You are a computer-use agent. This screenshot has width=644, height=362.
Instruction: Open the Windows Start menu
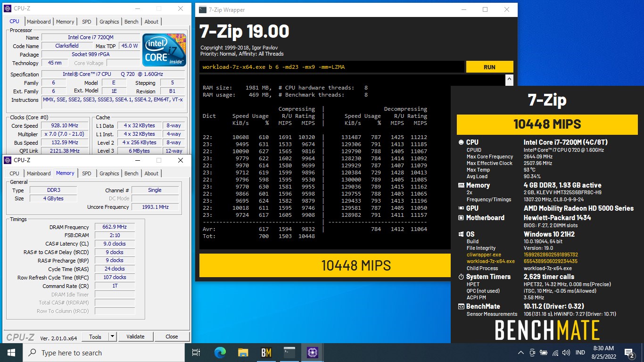point(11,353)
